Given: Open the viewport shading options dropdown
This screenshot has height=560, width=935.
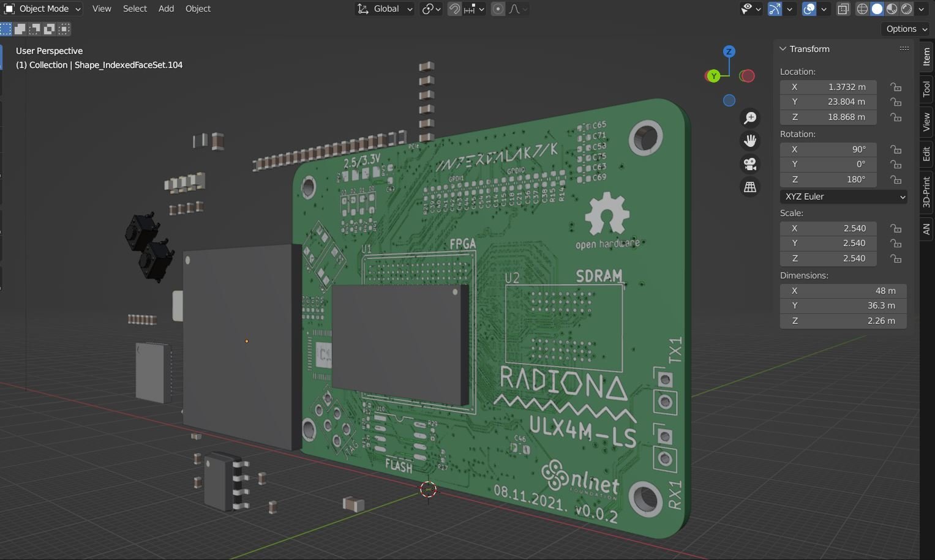Looking at the screenshot, I should [921, 9].
